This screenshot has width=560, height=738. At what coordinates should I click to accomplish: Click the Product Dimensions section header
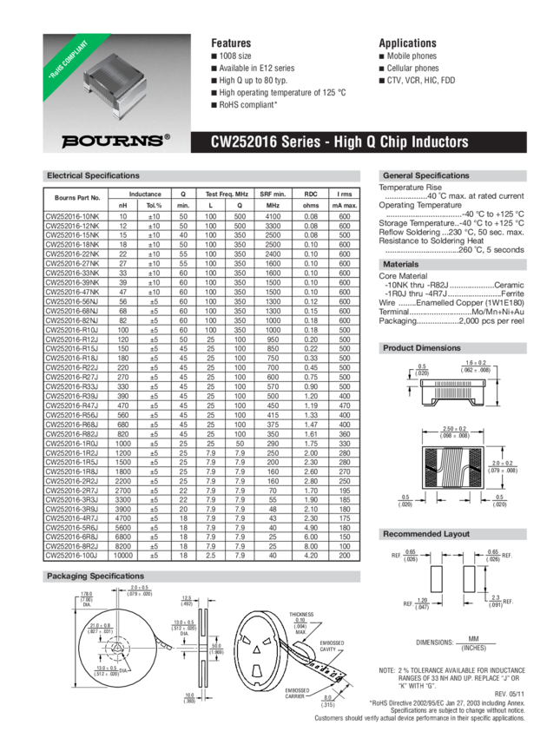click(452, 348)
